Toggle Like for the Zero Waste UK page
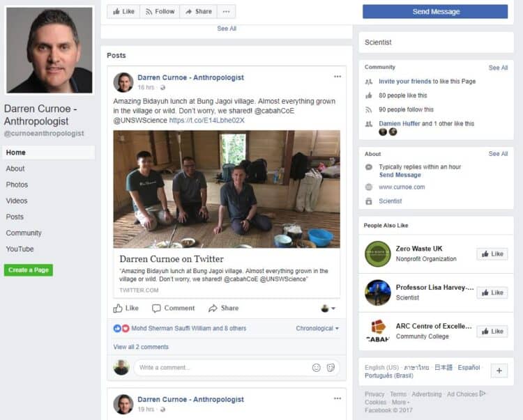 [x=492, y=254]
